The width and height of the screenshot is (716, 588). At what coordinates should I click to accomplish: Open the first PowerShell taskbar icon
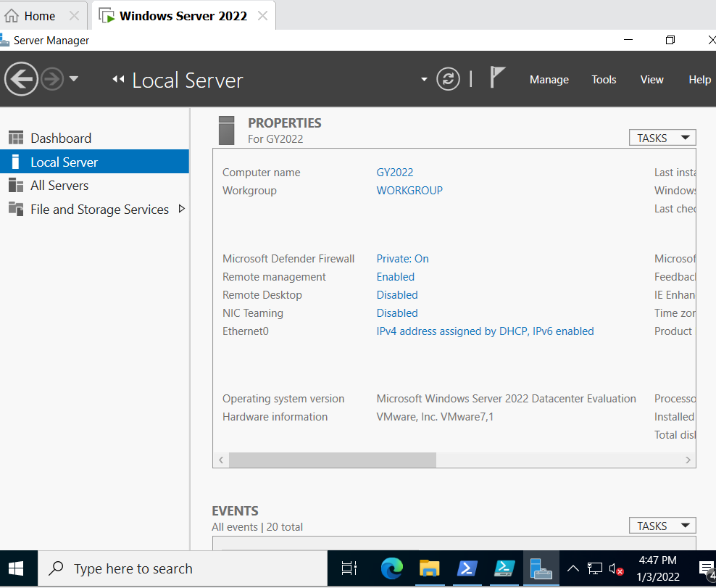click(x=467, y=569)
